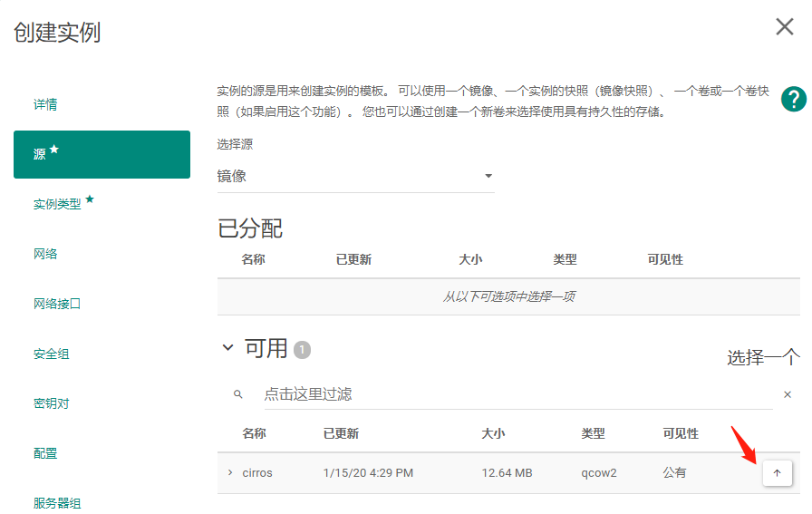Click 已更新 header in the 可用 table
Image resolution: width=812 pixels, height=514 pixels.
click(x=342, y=433)
